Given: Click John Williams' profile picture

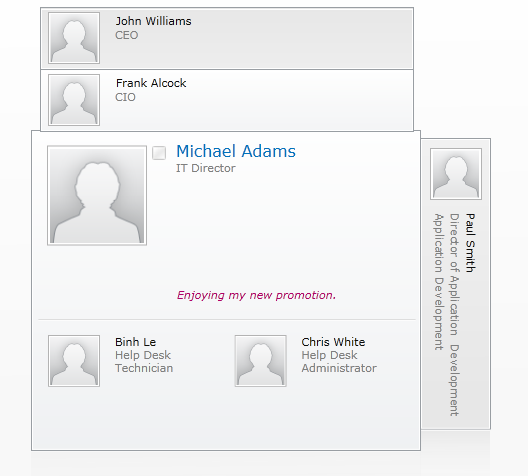Looking at the screenshot, I should coord(74,38).
